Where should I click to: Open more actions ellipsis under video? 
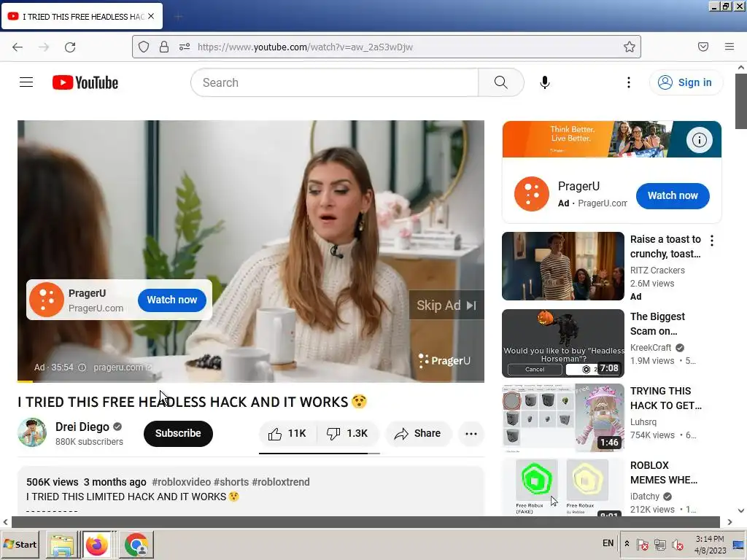(x=471, y=433)
